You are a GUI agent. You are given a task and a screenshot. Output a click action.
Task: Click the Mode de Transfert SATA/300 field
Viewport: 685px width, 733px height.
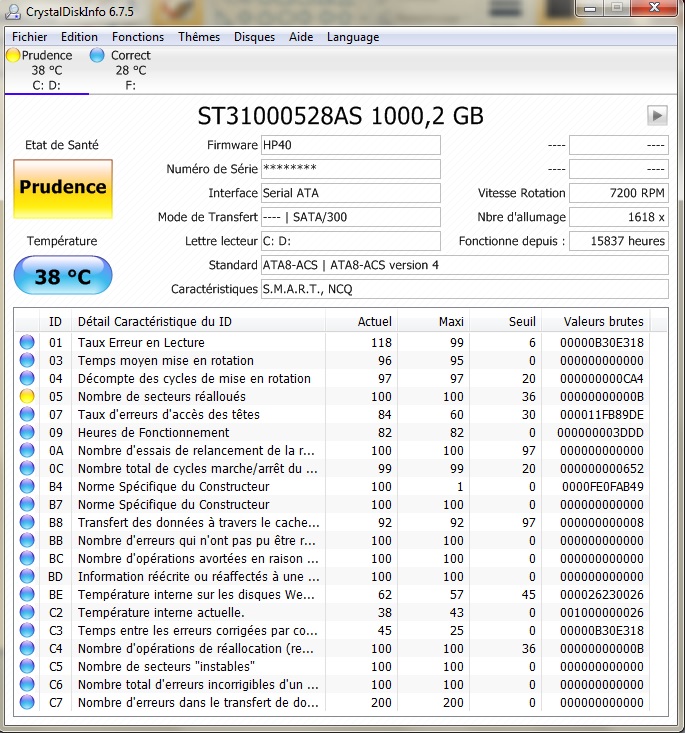point(351,217)
